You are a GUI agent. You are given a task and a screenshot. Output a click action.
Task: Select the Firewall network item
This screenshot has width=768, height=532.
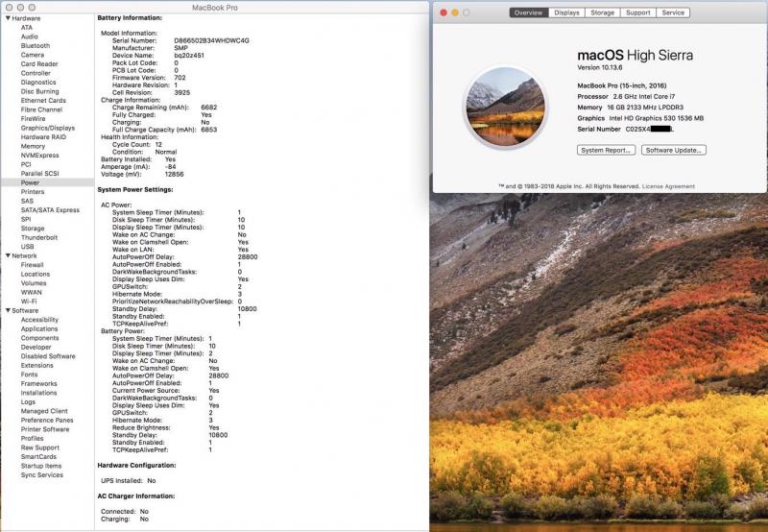click(33, 264)
